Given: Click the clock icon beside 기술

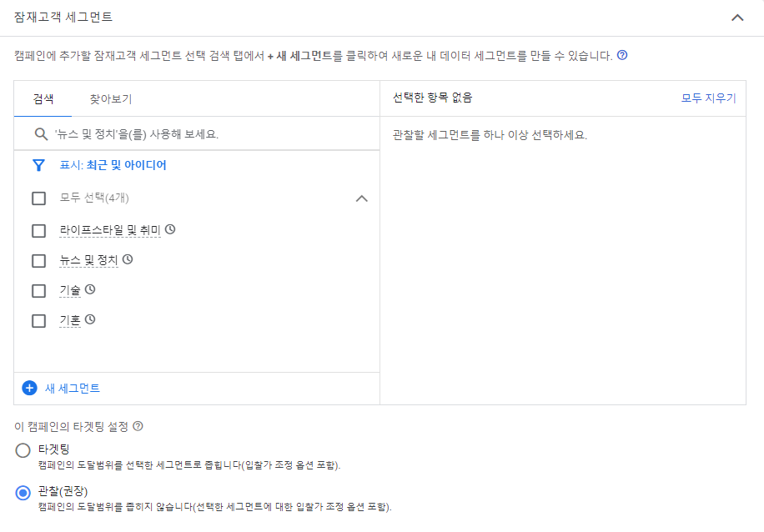Looking at the screenshot, I should 89,289.
